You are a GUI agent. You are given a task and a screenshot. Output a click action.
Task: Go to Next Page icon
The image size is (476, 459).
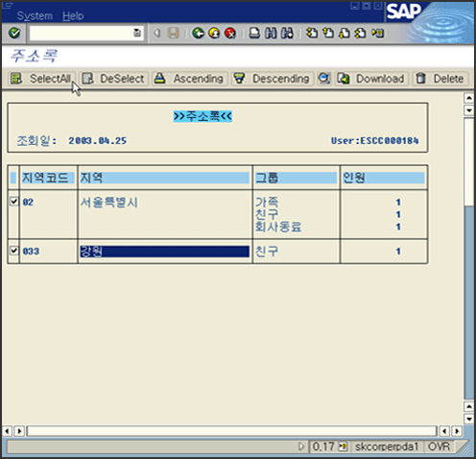click(x=345, y=33)
